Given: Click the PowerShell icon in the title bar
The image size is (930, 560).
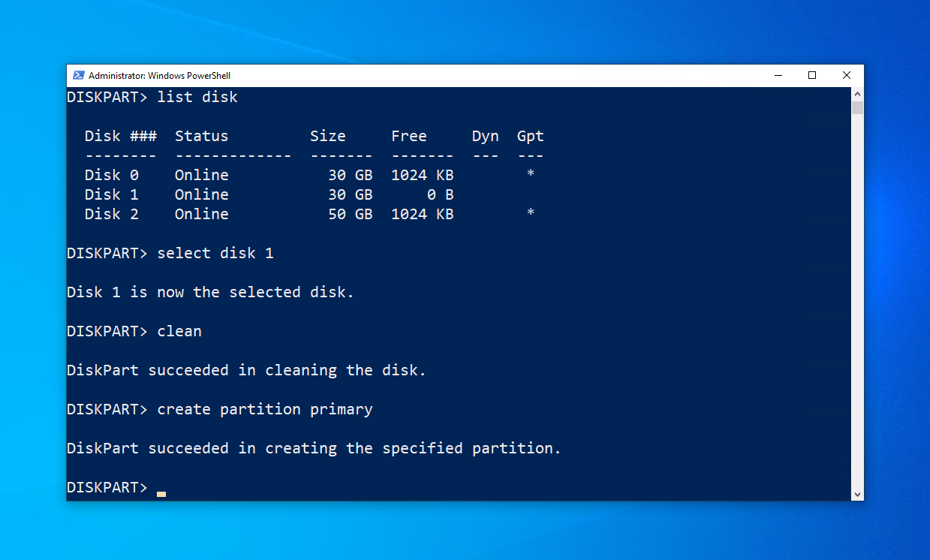Looking at the screenshot, I should point(78,75).
